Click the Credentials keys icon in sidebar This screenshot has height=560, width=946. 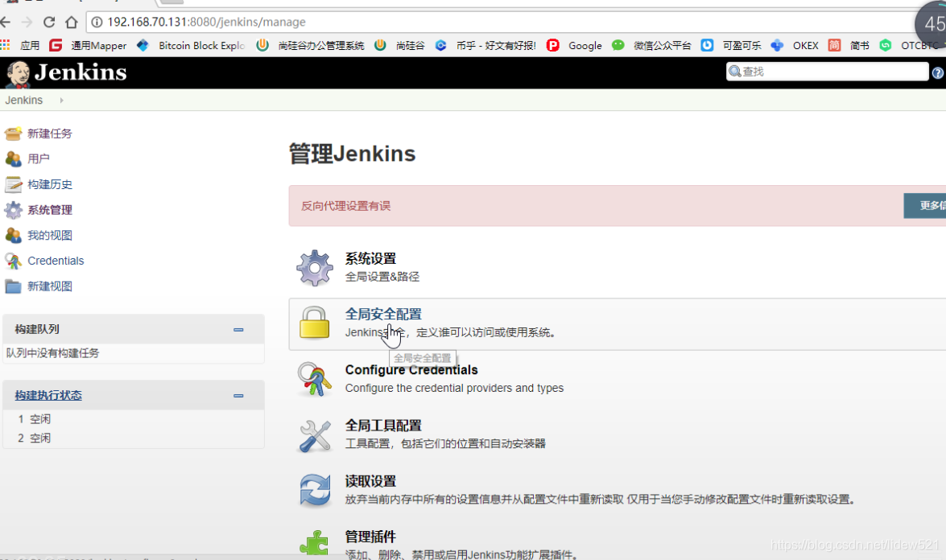pos(13,261)
